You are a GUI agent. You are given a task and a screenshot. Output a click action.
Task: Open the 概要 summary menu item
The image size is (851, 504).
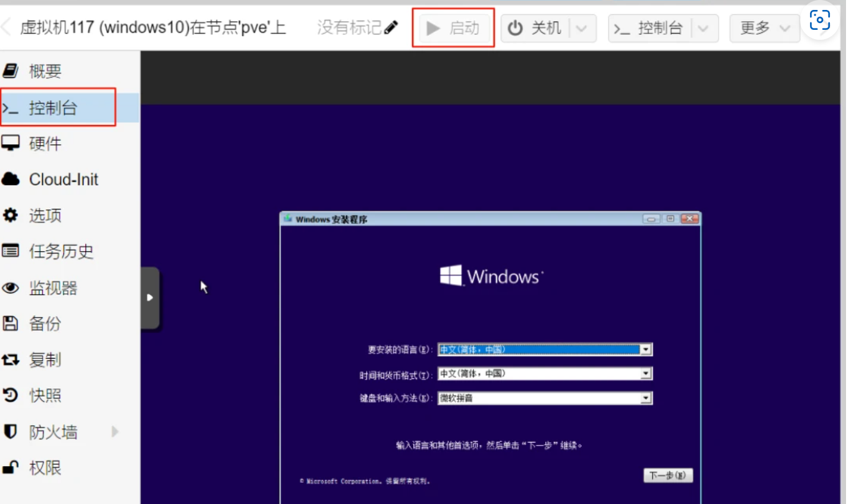click(68, 71)
